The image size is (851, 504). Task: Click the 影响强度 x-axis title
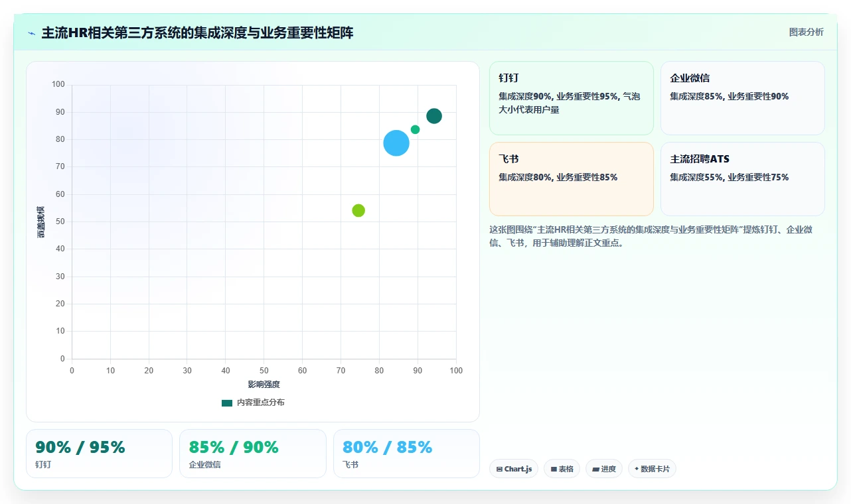[x=264, y=385]
